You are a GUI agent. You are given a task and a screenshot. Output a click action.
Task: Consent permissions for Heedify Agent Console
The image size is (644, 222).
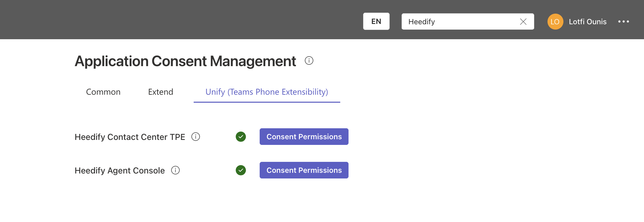tap(304, 170)
